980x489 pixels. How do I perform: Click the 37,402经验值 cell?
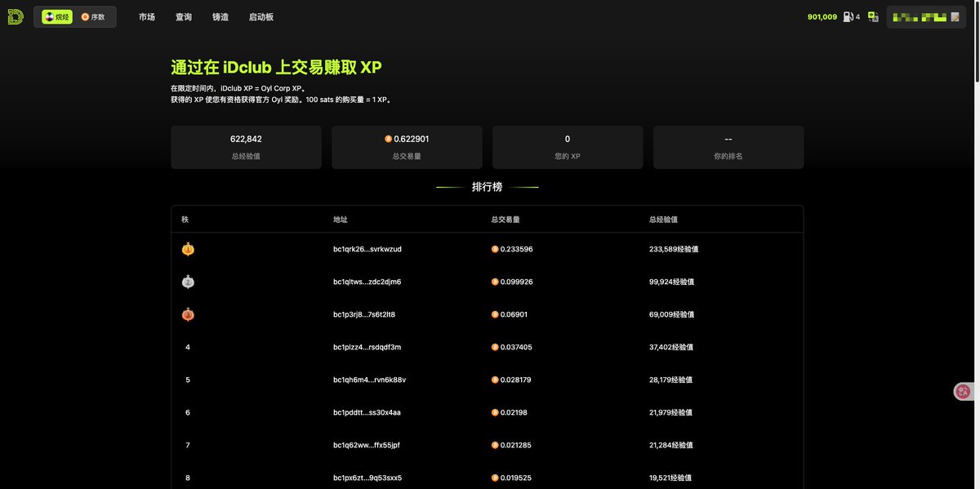pyautogui.click(x=671, y=347)
